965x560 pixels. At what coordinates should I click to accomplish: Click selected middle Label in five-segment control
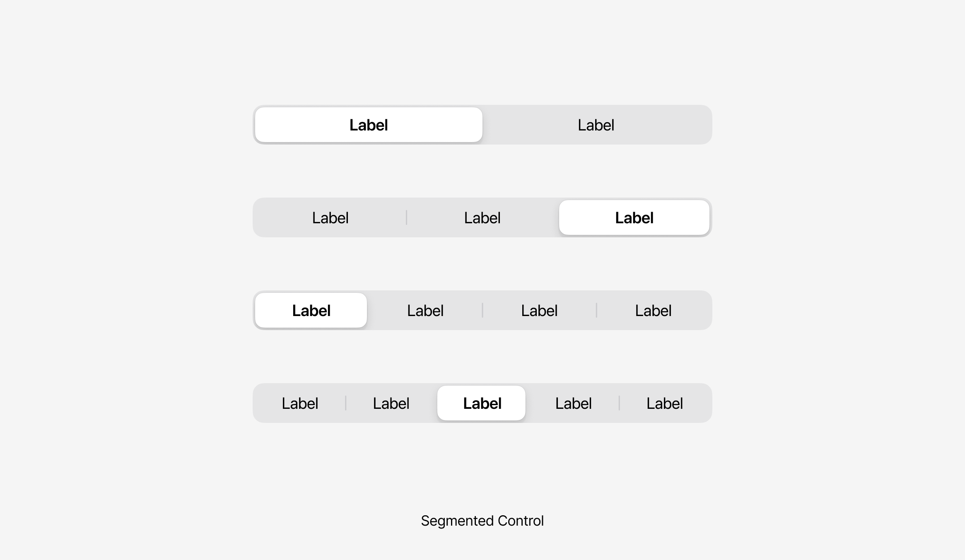pos(482,403)
